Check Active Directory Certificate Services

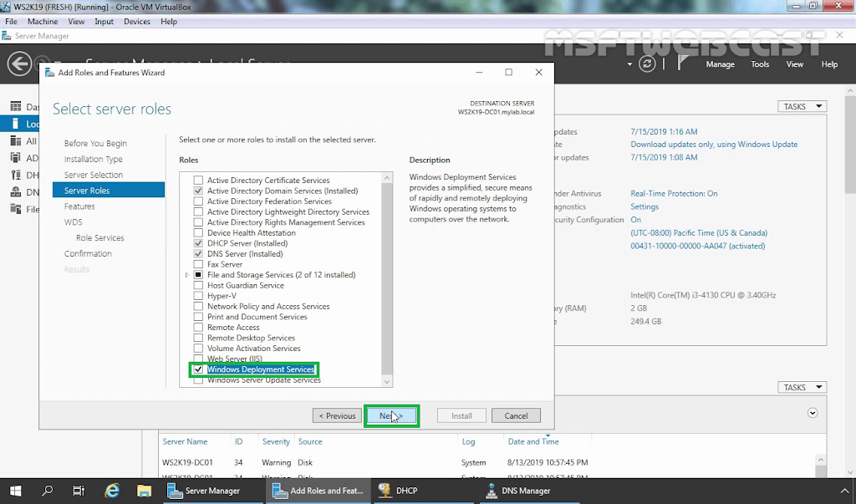[x=198, y=181]
